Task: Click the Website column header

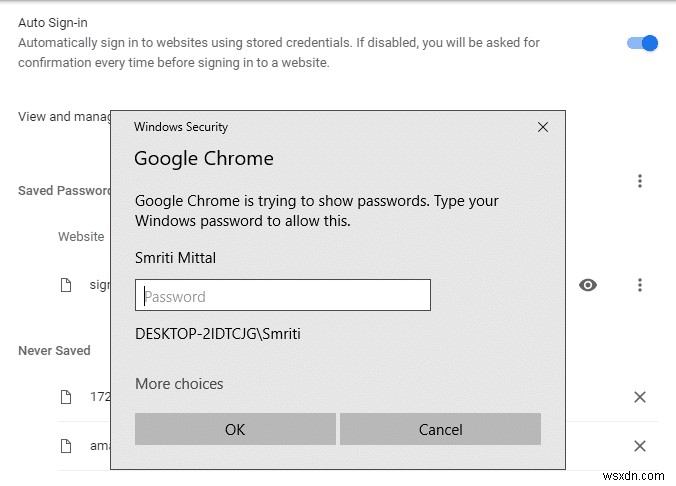Action: (81, 237)
